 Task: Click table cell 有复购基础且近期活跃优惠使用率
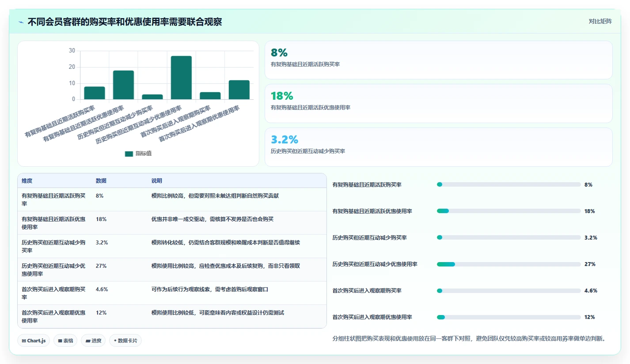[x=54, y=223]
